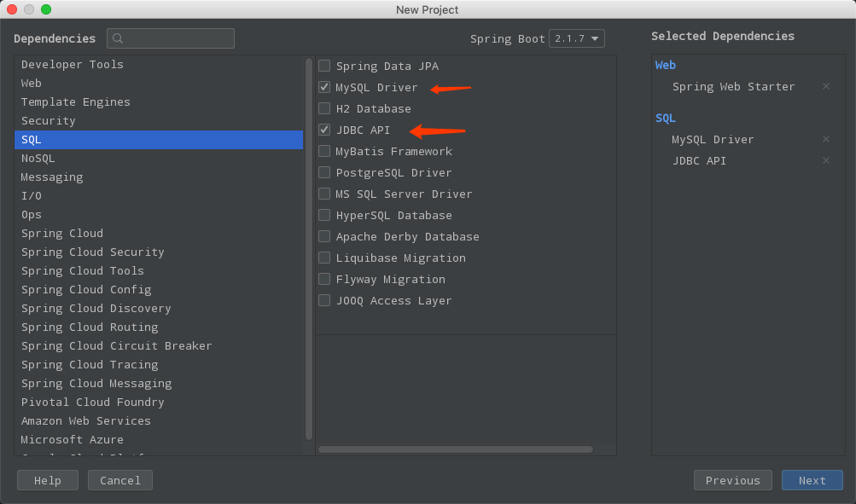This screenshot has height=504, width=856.
Task: Click the SQL group header in Selected Dependencies
Action: [666, 118]
